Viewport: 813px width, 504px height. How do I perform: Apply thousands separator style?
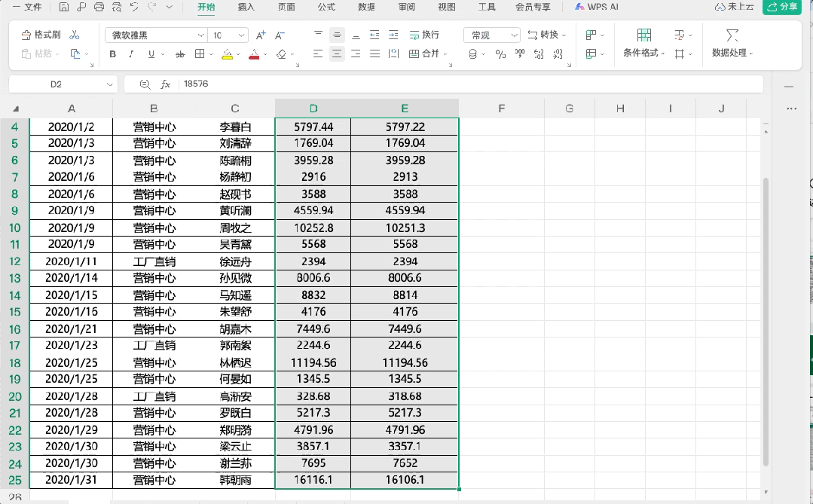point(520,53)
